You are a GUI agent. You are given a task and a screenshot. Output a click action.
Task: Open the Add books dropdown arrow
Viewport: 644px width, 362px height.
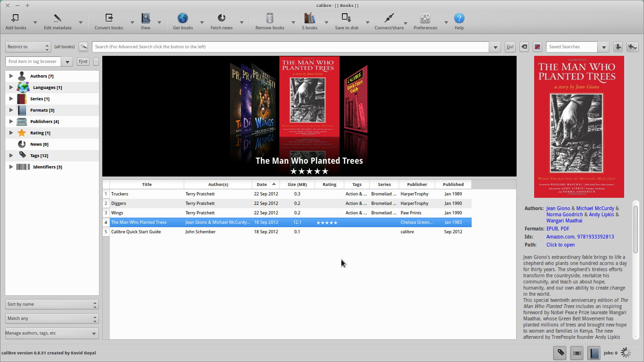(35, 22)
